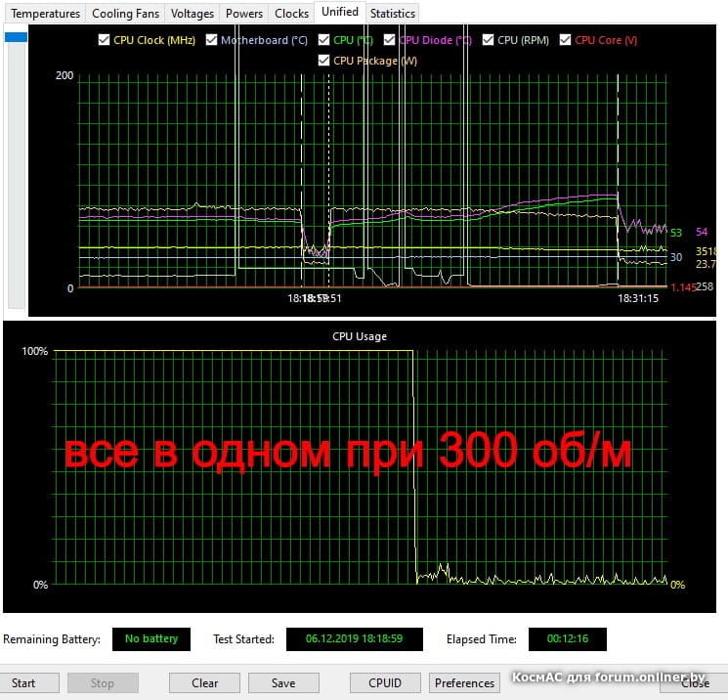Open the Cooling Fans tab
The height and width of the screenshot is (700, 728).
(125, 14)
